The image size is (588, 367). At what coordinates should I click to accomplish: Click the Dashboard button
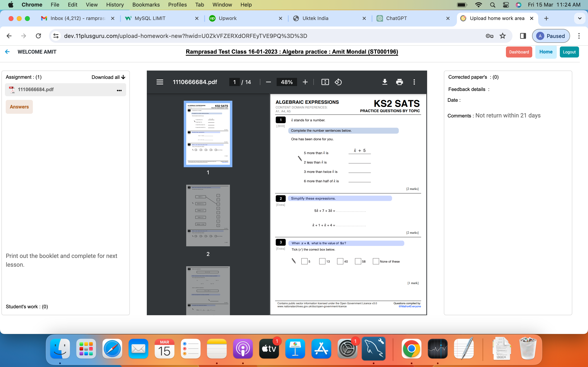point(519,52)
